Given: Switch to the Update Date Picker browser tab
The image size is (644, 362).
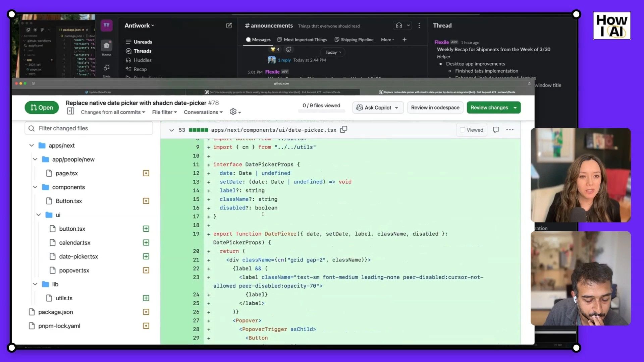Looking at the screenshot, I should click(98, 92).
